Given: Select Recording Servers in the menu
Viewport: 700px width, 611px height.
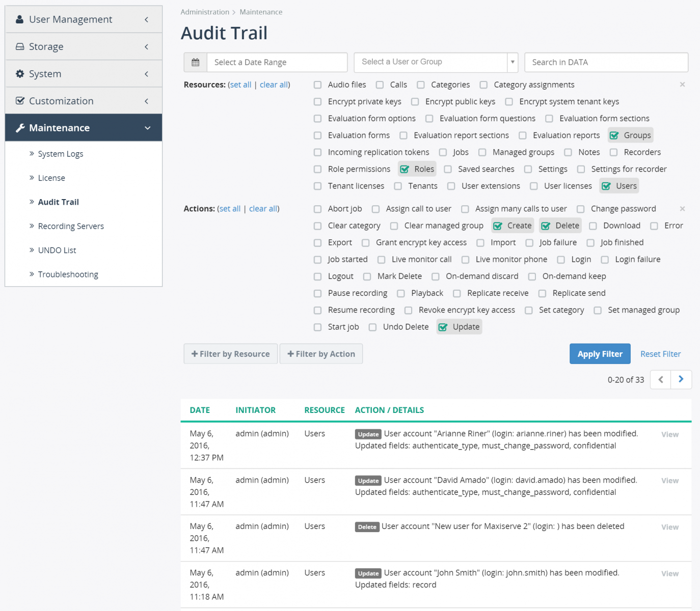Looking at the screenshot, I should click(71, 226).
